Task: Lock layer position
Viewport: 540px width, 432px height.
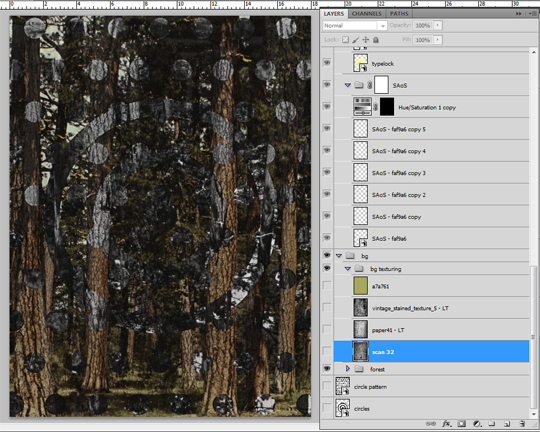Action: (x=366, y=40)
